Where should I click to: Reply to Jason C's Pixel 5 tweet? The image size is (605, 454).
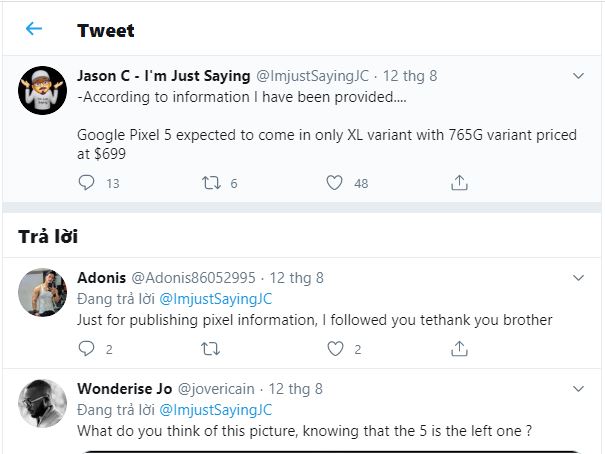87,183
